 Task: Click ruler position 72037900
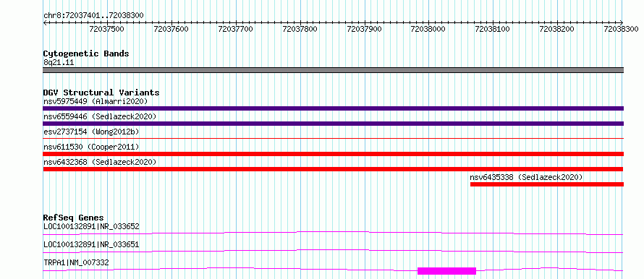(x=364, y=29)
